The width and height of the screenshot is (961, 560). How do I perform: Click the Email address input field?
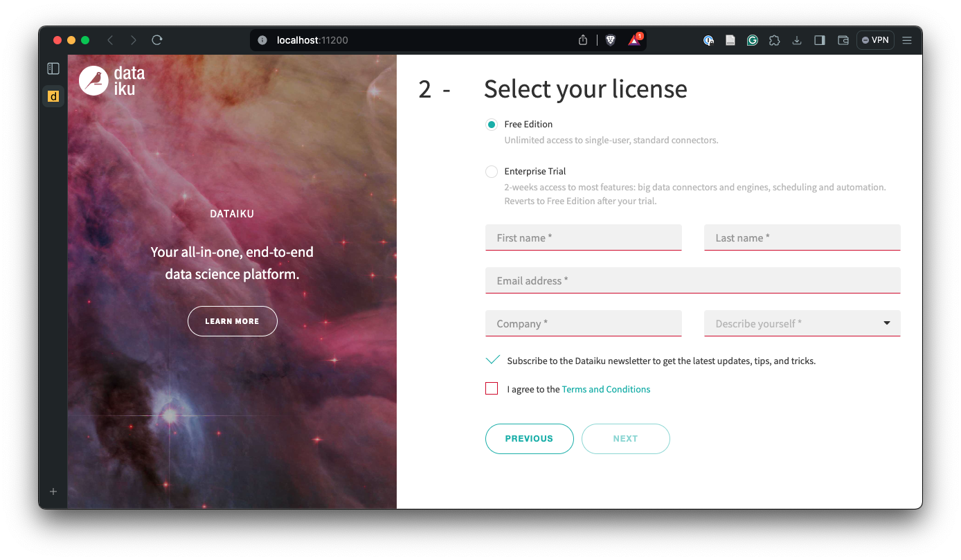point(692,280)
